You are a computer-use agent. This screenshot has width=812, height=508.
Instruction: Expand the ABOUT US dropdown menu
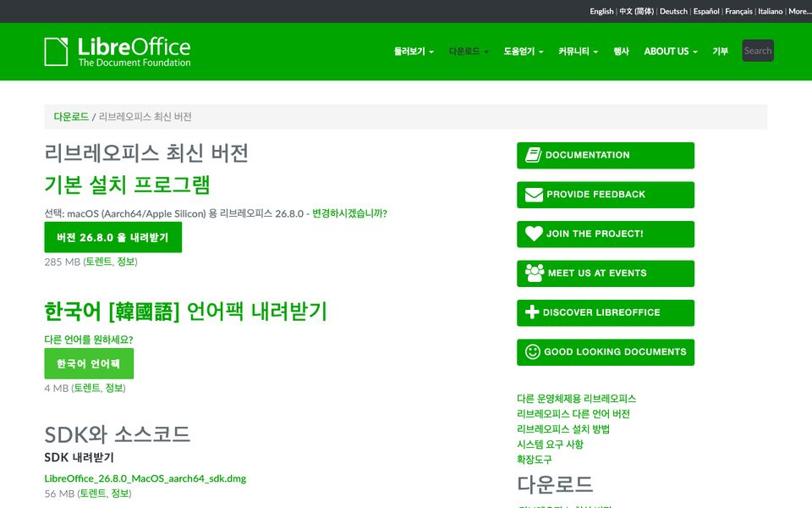(x=671, y=52)
